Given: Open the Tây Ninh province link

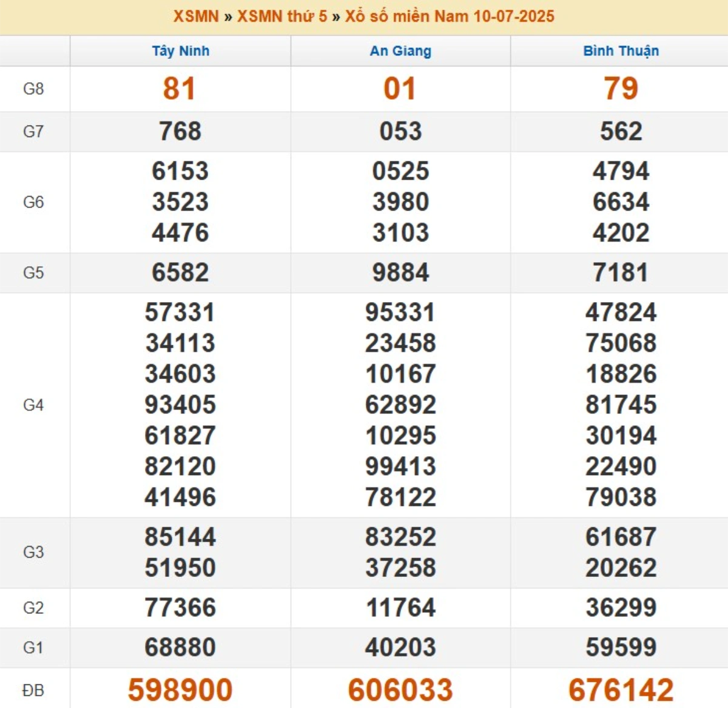Looking at the screenshot, I should click(x=181, y=51).
